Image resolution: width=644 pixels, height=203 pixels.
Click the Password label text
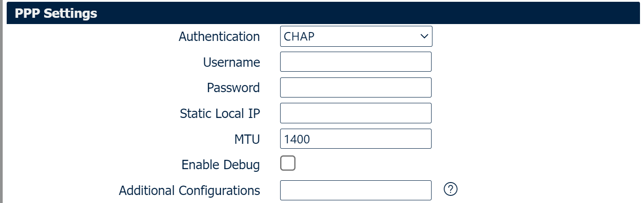pyautogui.click(x=233, y=88)
